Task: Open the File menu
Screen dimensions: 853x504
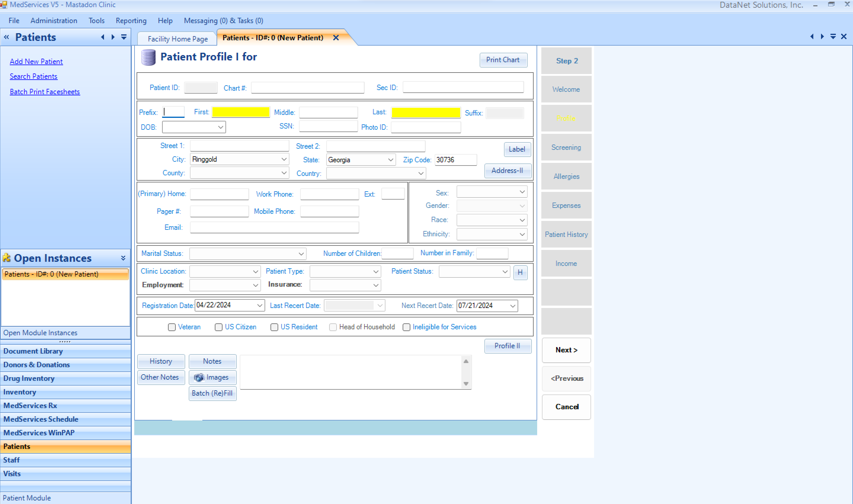Action: click(14, 21)
